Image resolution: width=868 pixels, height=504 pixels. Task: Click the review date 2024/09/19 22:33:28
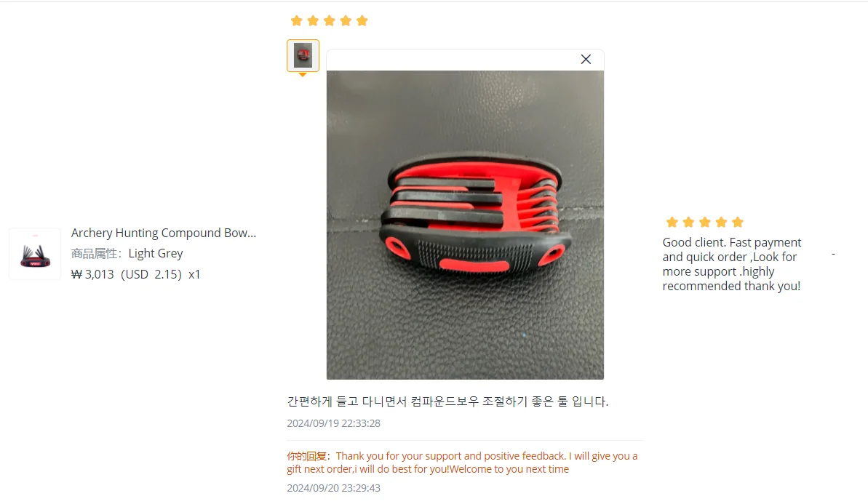click(x=333, y=423)
